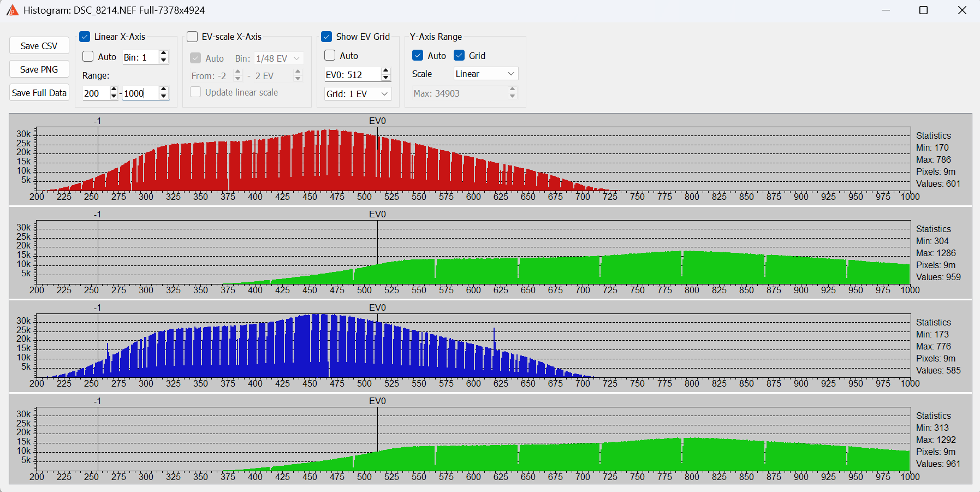
Task: Click the range end input field
Action: click(x=140, y=93)
